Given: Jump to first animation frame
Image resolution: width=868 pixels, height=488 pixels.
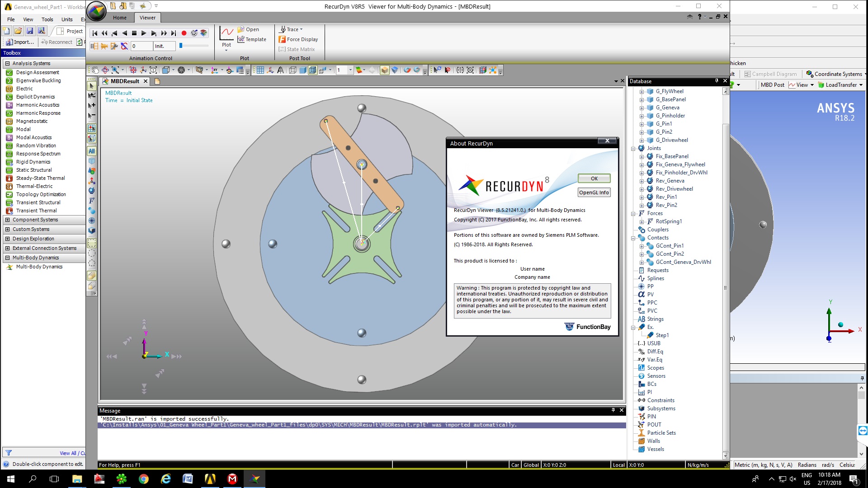Looking at the screenshot, I should 94,33.
